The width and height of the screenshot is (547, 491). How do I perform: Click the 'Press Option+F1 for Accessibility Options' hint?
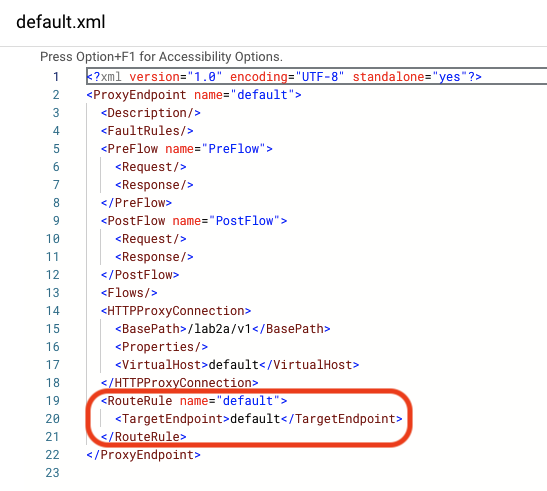click(161, 57)
